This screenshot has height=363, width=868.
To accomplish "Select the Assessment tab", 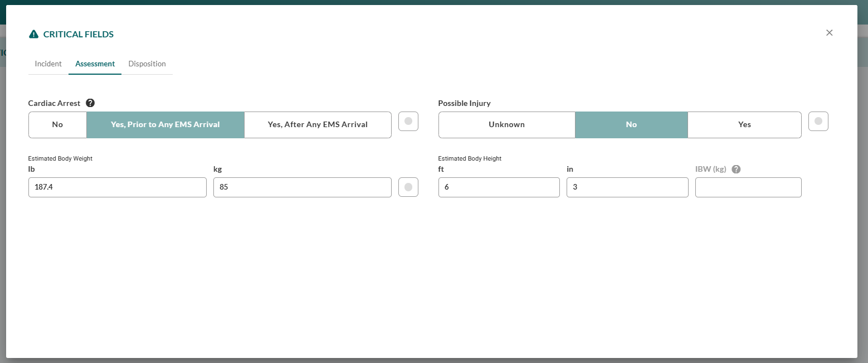I will coord(95,64).
